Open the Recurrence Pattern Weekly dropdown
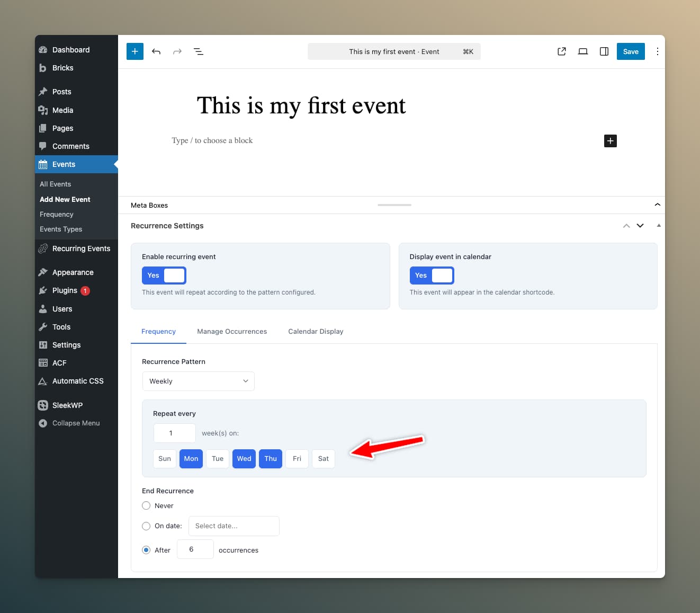The height and width of the screenshot is (613, 700). (x=199, y=381)
